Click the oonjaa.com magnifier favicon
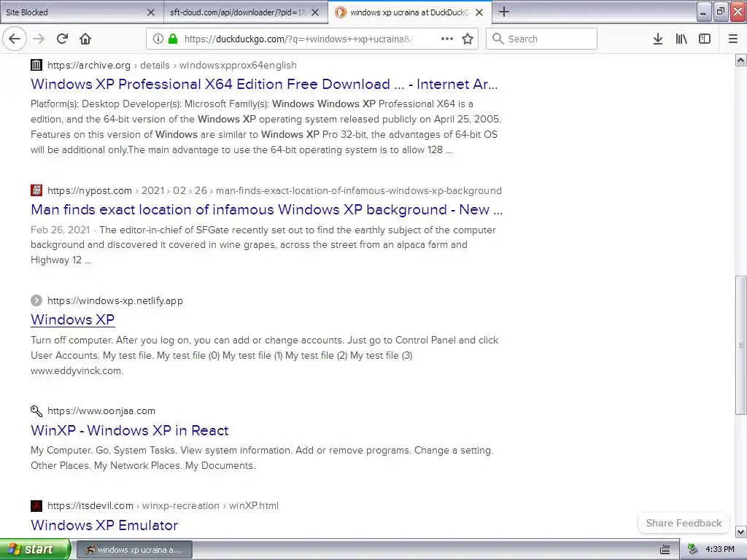Image resolution: width=747 pixels, height=560 pixels. tap(36, 411)
